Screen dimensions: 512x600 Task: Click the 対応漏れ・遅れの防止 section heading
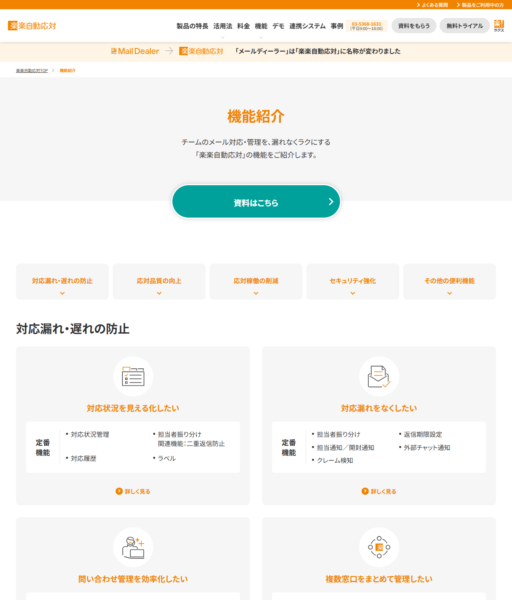point(73,329)
